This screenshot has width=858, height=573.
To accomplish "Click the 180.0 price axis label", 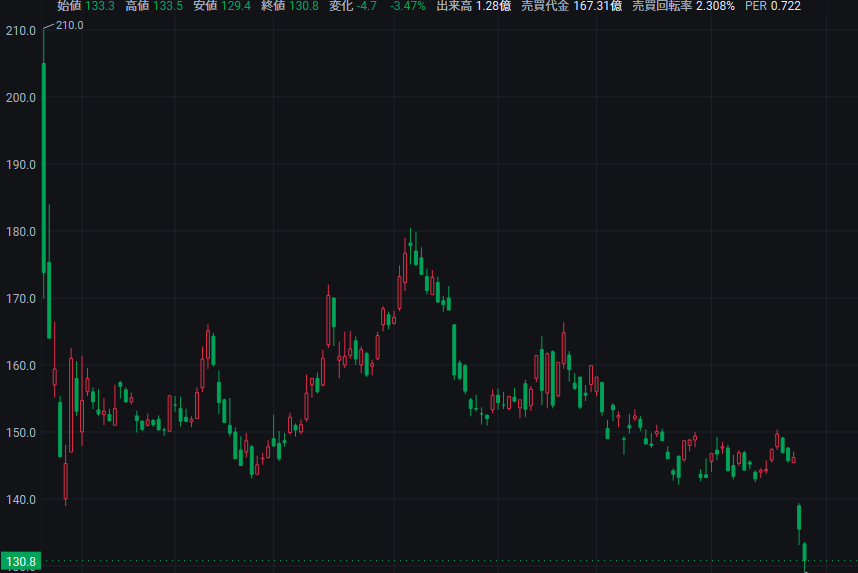I will point(21,232).
